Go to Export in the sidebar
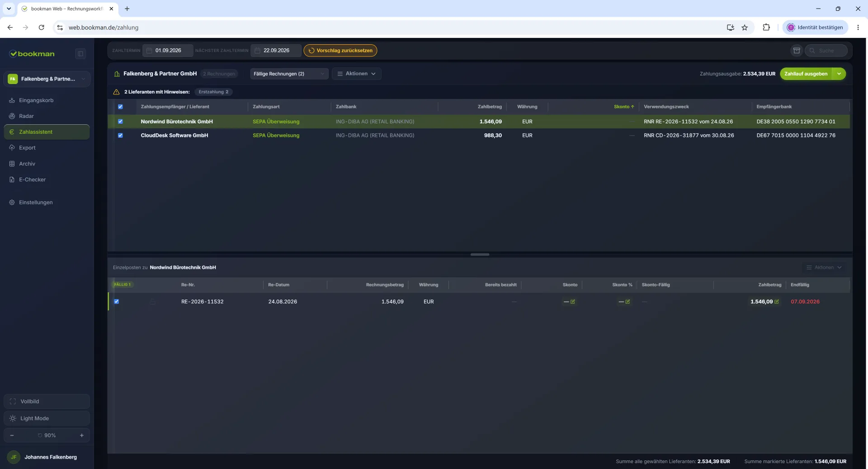Image resolution: width=868 pixels, height=469 pixels. pyautogui.click(x=47, y=148)
